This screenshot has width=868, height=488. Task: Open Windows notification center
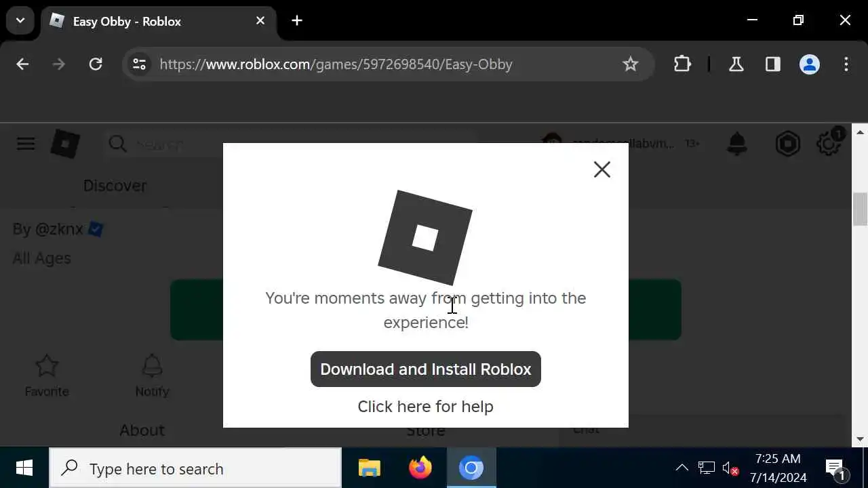pyautogui.click(x=835, y=468)
